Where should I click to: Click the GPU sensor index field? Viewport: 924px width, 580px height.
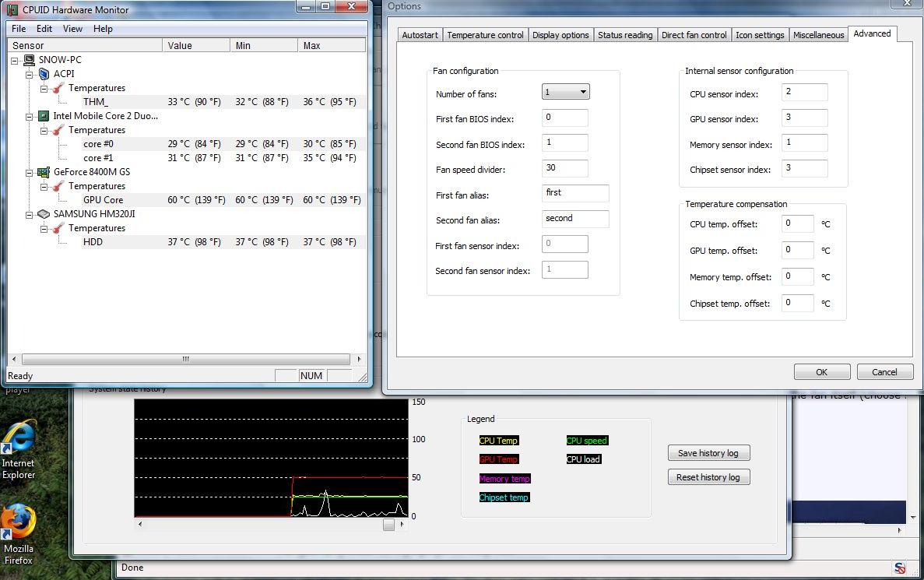[x=804, y=118]
